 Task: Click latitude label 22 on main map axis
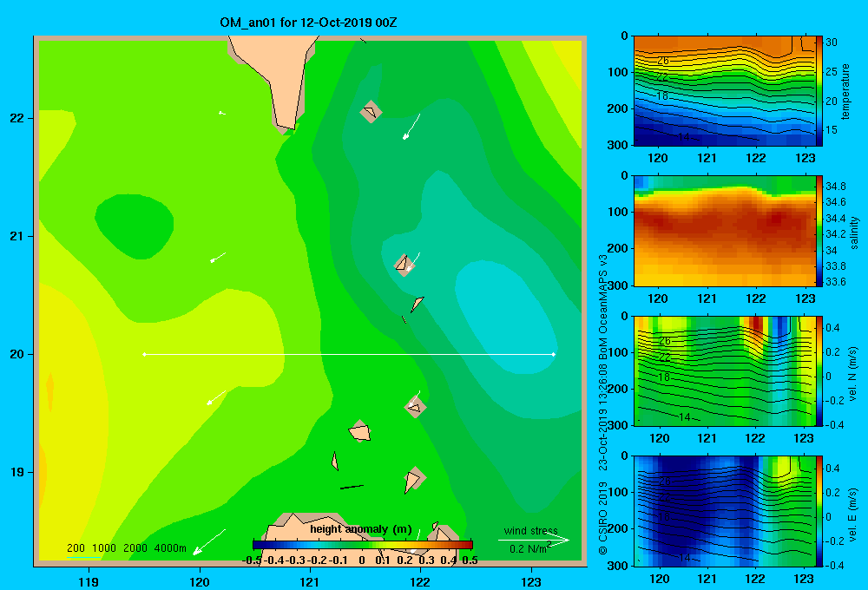[x=17, y=118]
